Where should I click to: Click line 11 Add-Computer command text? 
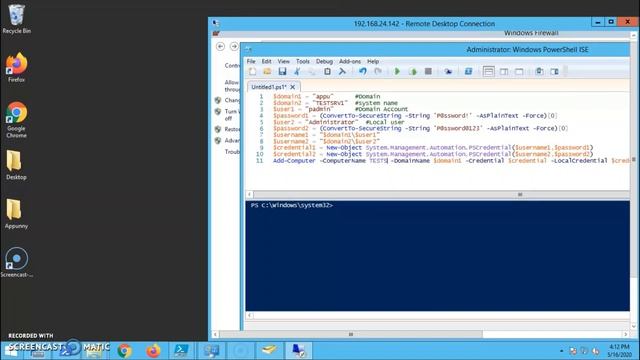coord(451,161)
